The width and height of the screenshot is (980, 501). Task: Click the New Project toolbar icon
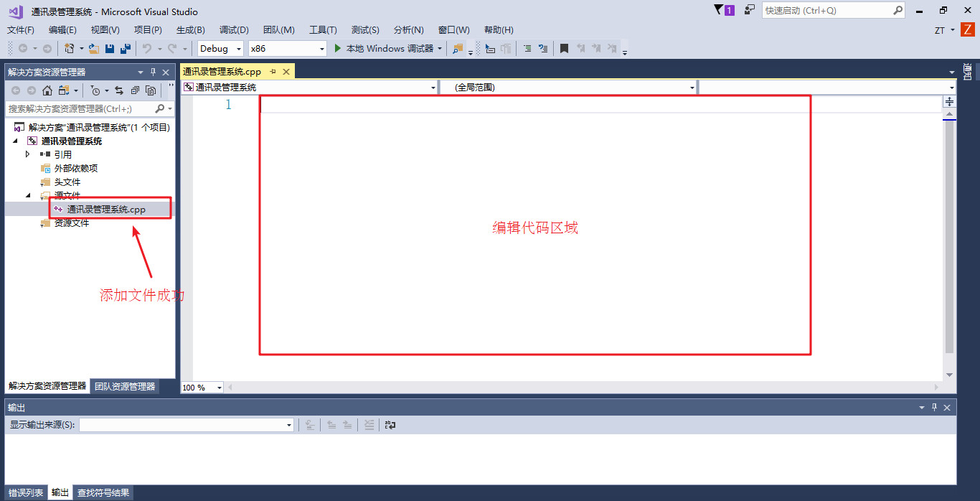coord(70,49)
